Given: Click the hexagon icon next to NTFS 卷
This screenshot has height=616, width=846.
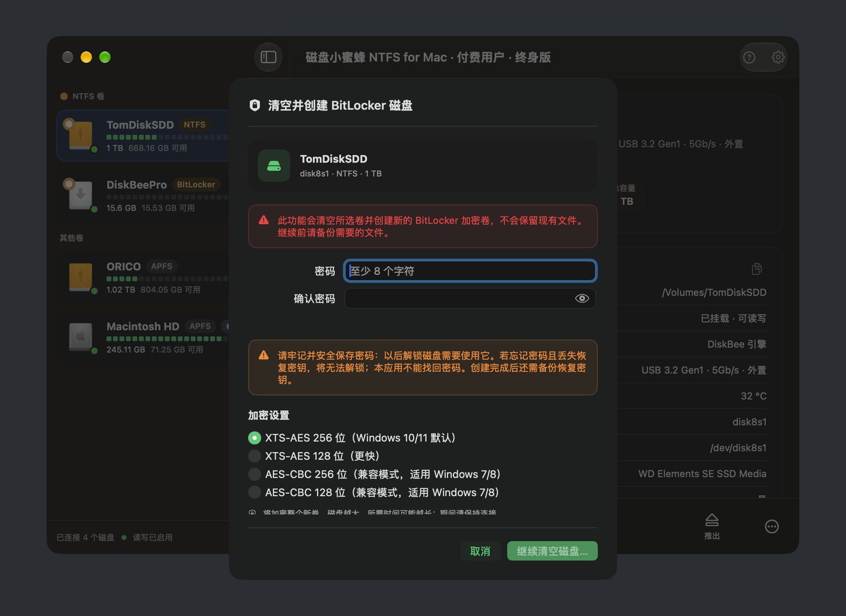Looking at the screenshot, I should point(64,96).
